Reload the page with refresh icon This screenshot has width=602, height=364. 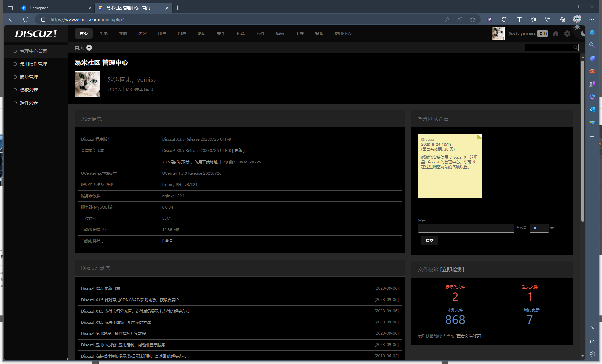pyautogui.click(x=26, y=19)
